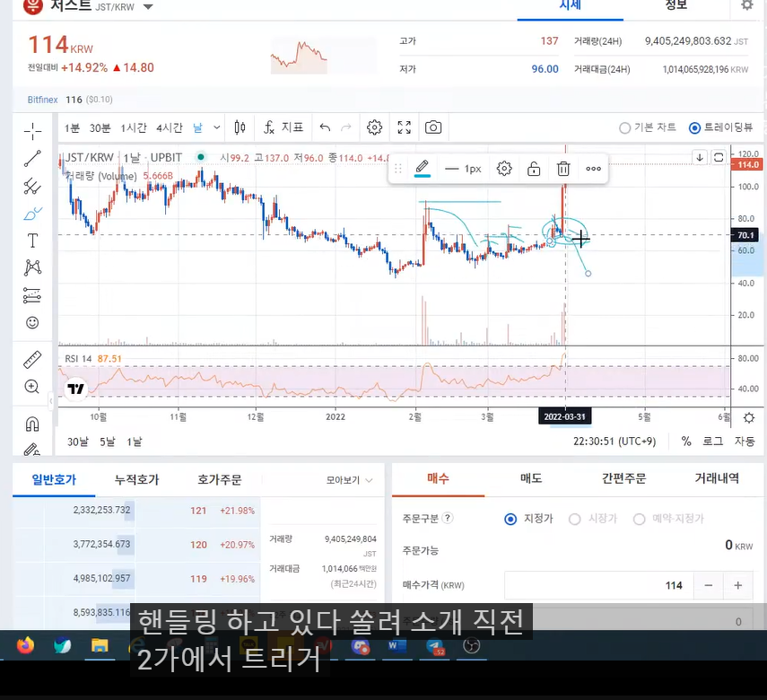Decrease buy price with minus button

click(x=709, y=585)
